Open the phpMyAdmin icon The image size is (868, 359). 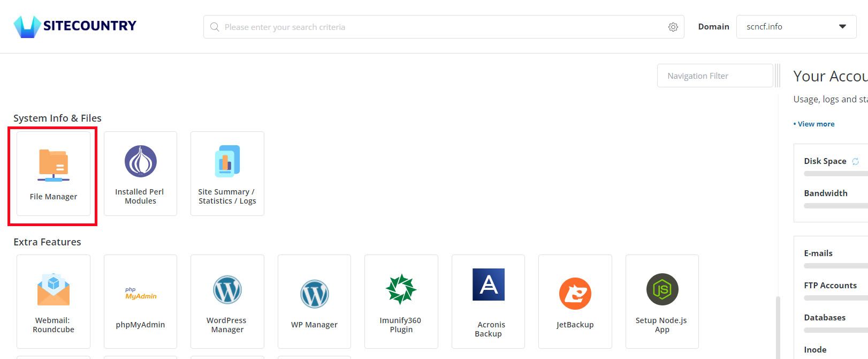(141, 294)
